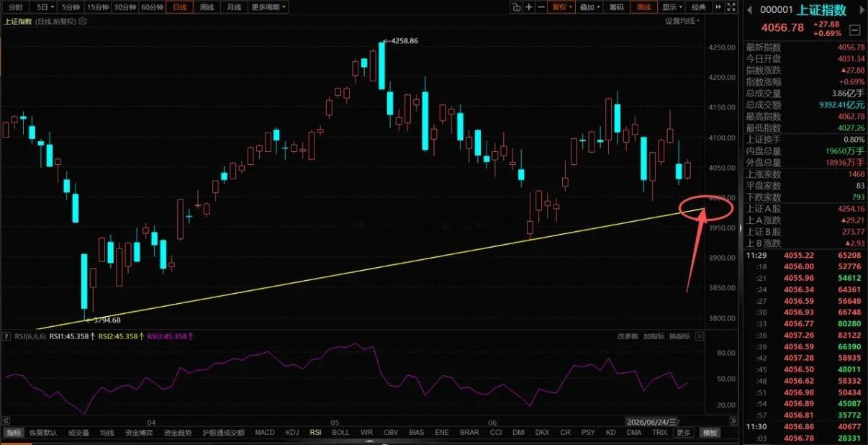Screen dimensions: 868x445
Task: Click 换指标 in RSI panel
Action: point(679,336)
